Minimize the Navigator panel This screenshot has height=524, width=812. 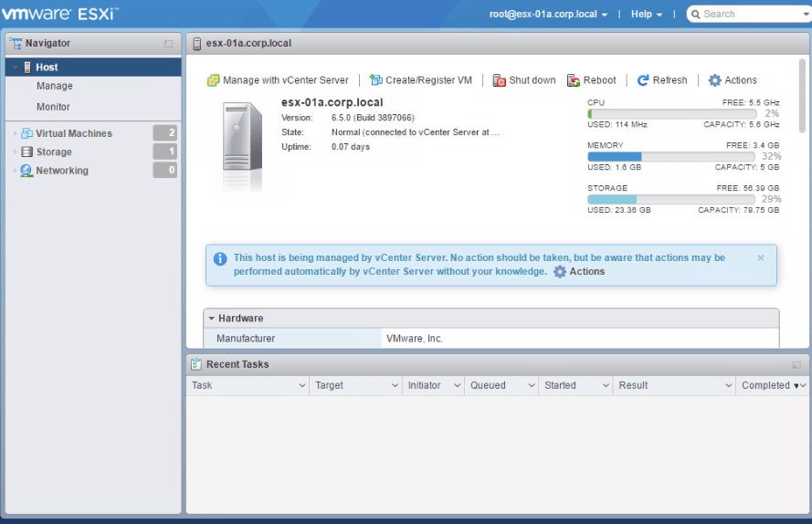168,44
